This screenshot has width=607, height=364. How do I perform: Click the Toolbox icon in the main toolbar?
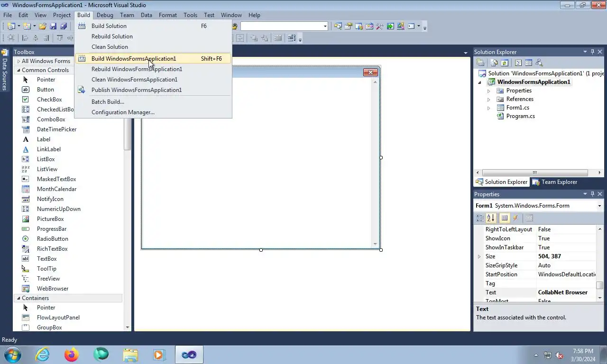pyautogui.click(x=380, y=26)
